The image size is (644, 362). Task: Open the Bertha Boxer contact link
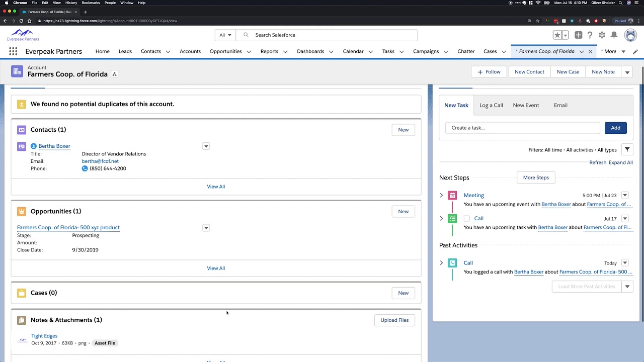54,146
